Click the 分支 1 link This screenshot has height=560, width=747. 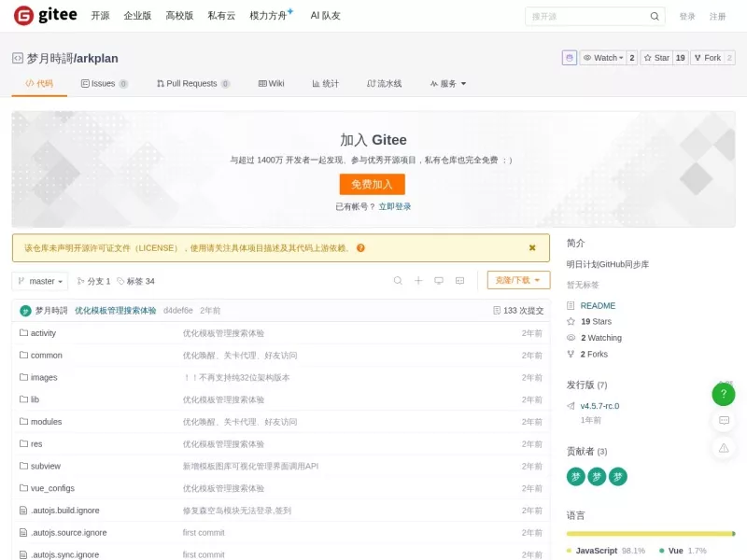tap(94, 281)
